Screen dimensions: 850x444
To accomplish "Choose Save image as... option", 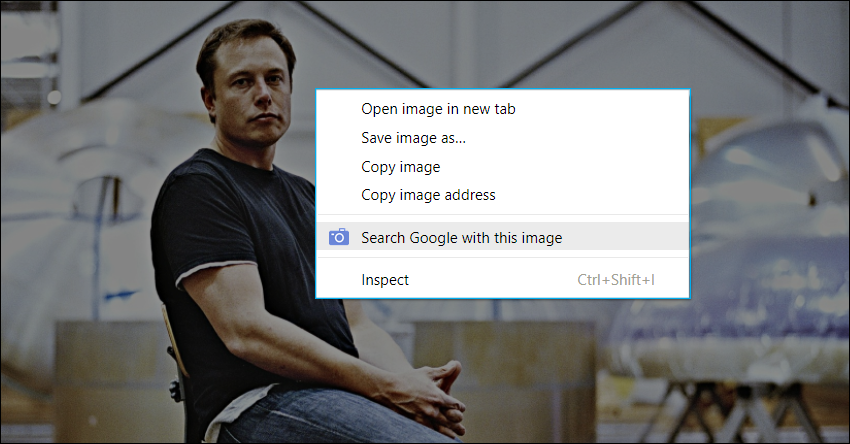I will coord(413,137).
